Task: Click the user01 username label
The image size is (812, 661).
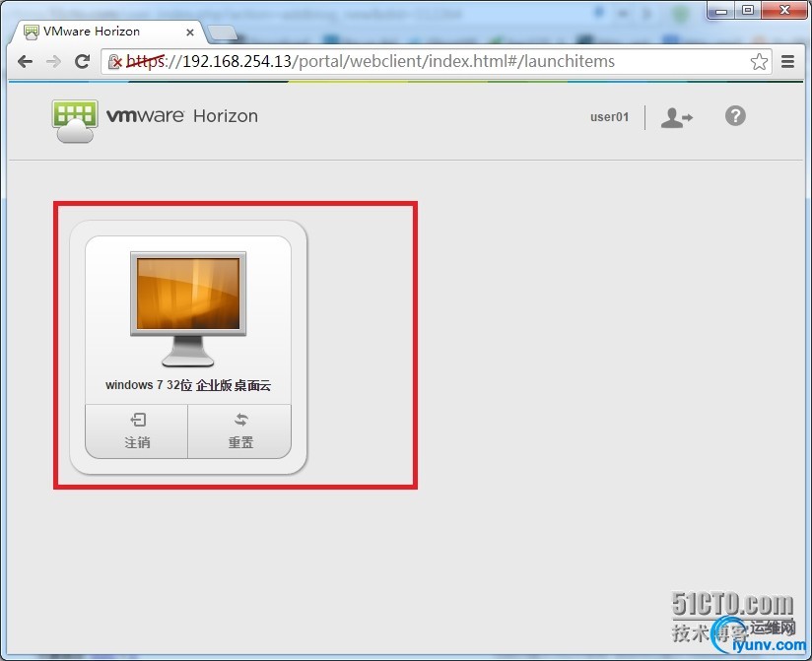Action: (x=610, y=117)
